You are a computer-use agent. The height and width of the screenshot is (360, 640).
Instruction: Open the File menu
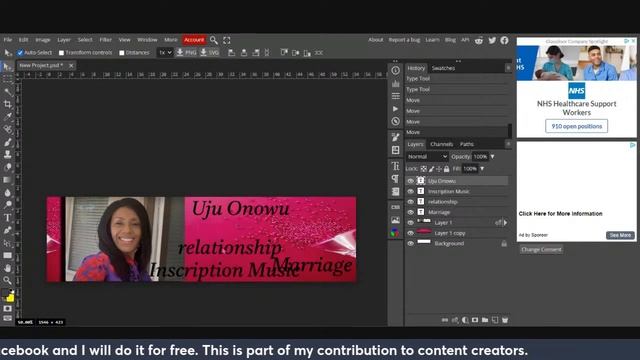point(8,40)
